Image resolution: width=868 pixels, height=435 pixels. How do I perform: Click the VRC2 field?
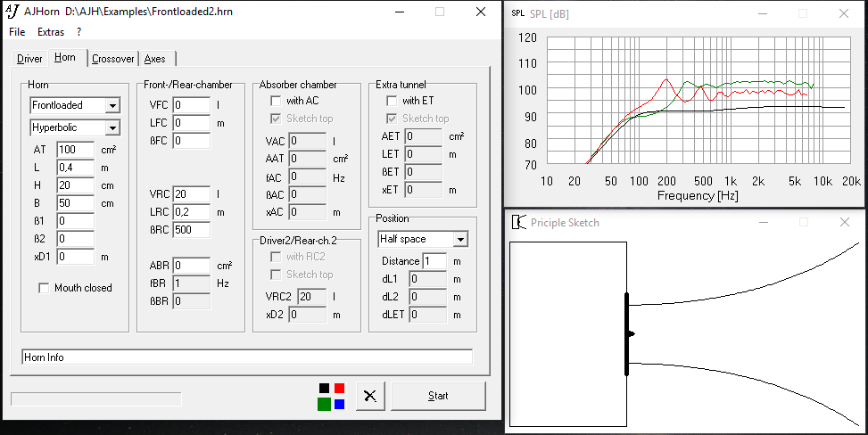click(312, 297)
